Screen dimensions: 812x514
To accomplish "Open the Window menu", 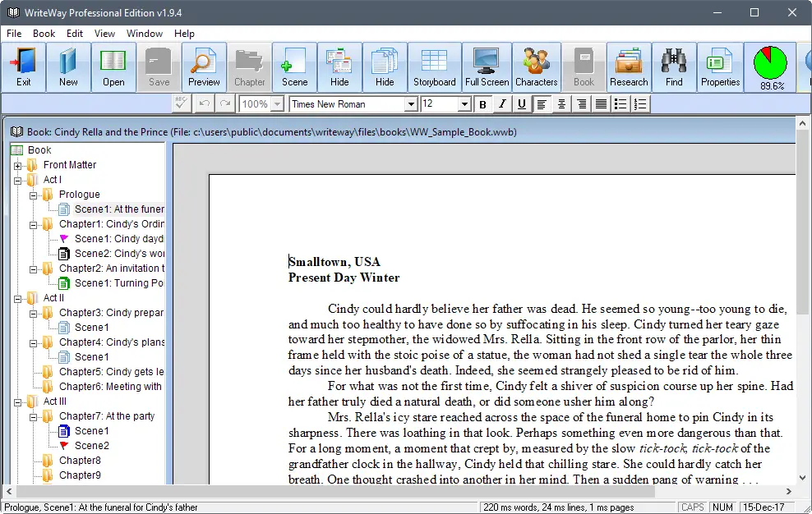I will [x=145, y=34].
